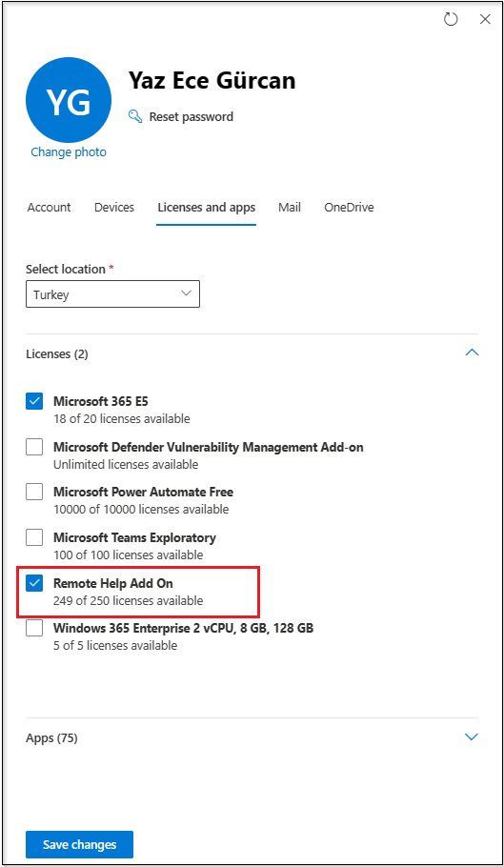Expand the Apps (75) section chevron
Screen dimensions: 504x867
pos(472,737)
